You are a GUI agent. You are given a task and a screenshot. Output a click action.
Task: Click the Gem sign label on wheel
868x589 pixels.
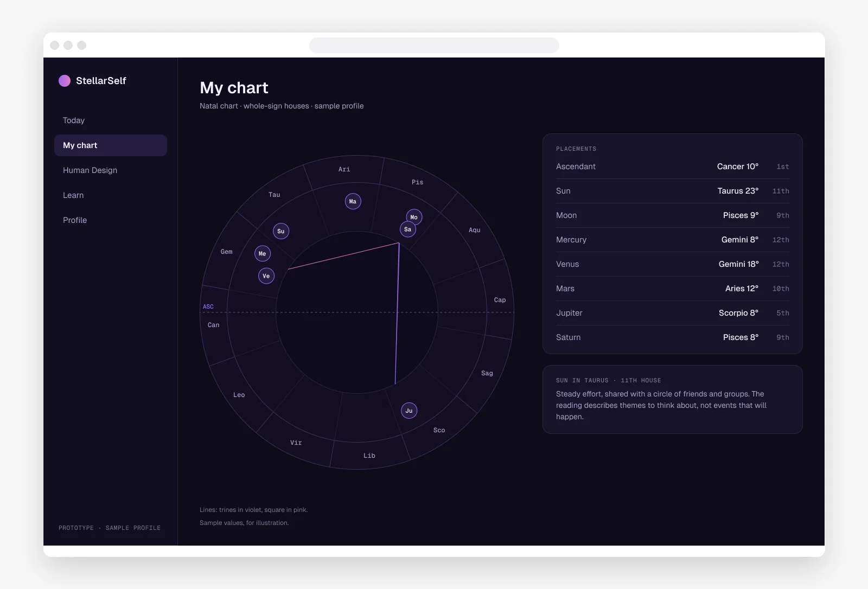[226, 252]
